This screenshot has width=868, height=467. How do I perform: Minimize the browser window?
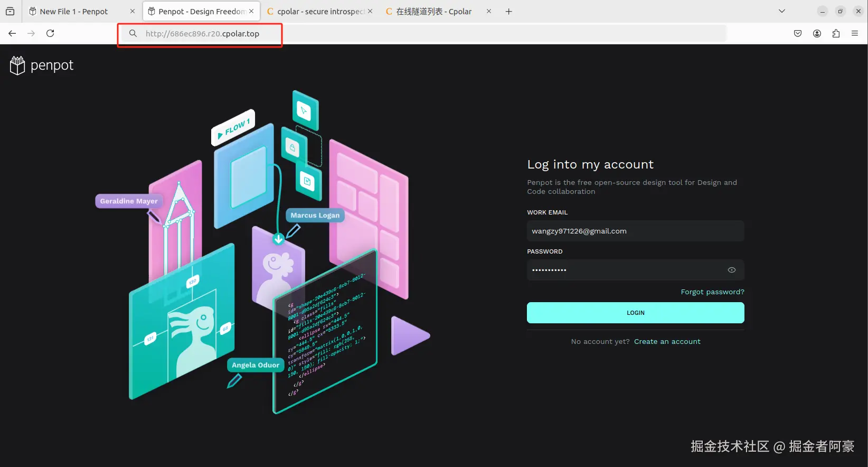pyautogui.click(x=823, y=11)
